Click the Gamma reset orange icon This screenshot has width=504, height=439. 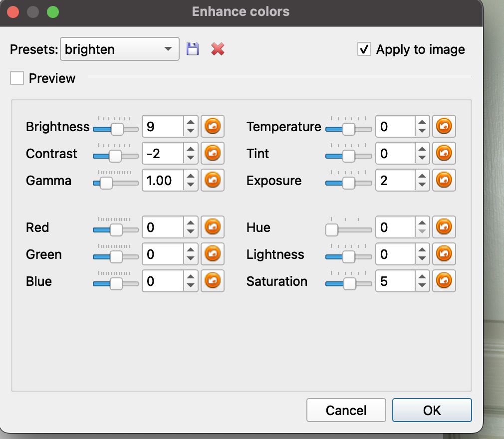[213, 181]
